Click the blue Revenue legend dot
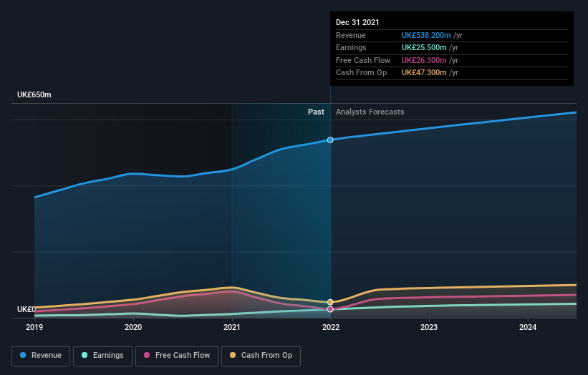The width and height of the screenshot is (588, 375). pos(23,355)
